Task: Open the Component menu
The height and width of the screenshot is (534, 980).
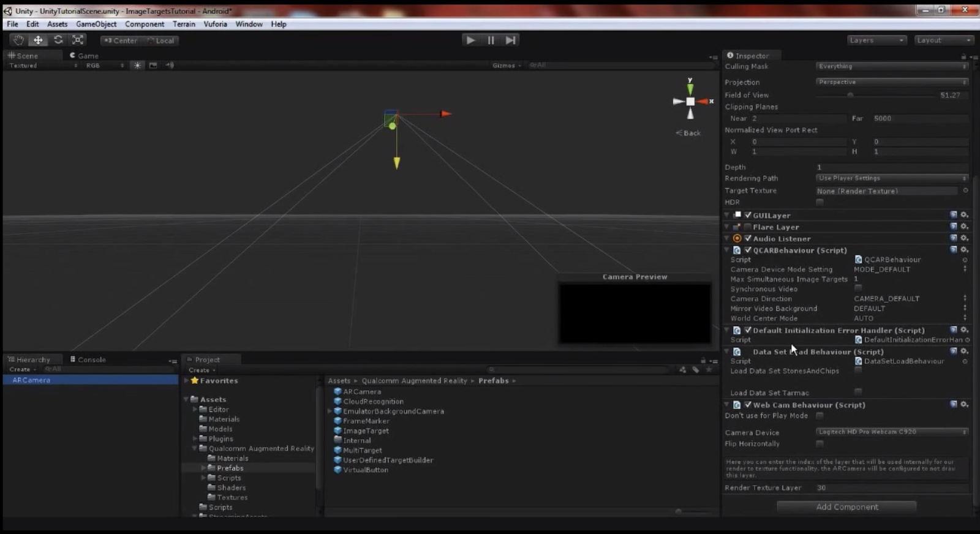Action: [x=145, y=24]
